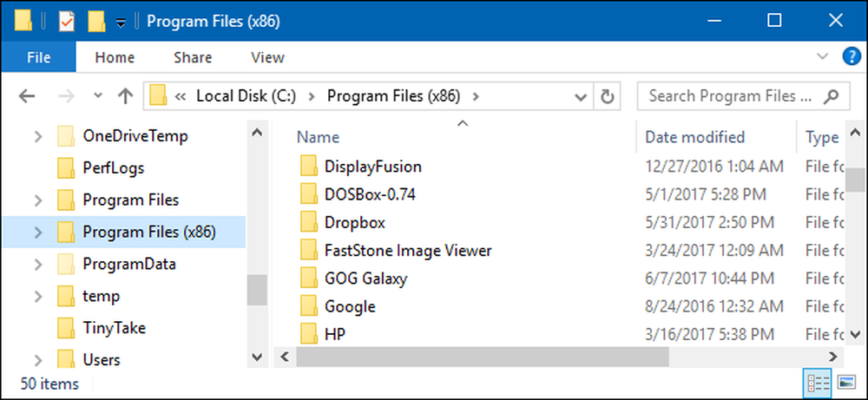Viewport: 868px width, 400px height.
Task: Click the 12/27/2016 1:04 AM date cell
Action: (714, 166)
